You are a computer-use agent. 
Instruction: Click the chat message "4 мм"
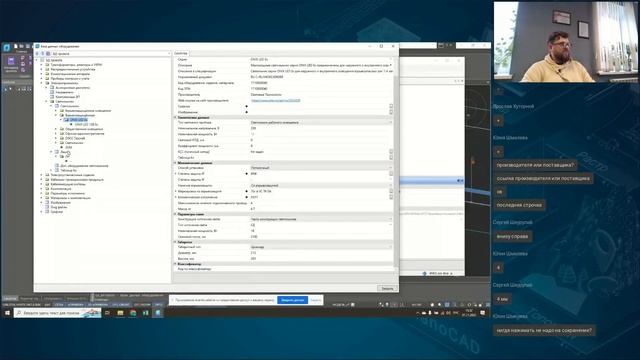(502, 299)
